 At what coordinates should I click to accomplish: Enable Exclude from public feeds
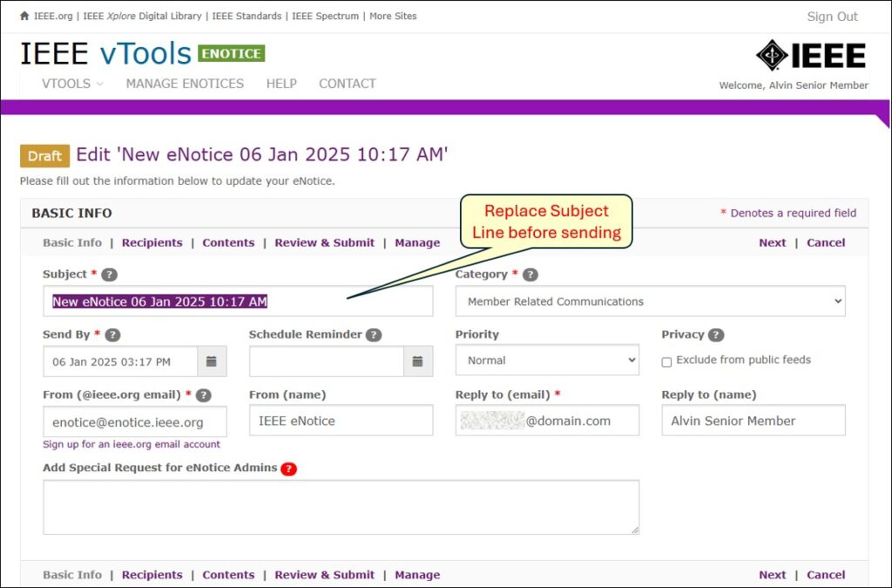click(x=666, y=362)
